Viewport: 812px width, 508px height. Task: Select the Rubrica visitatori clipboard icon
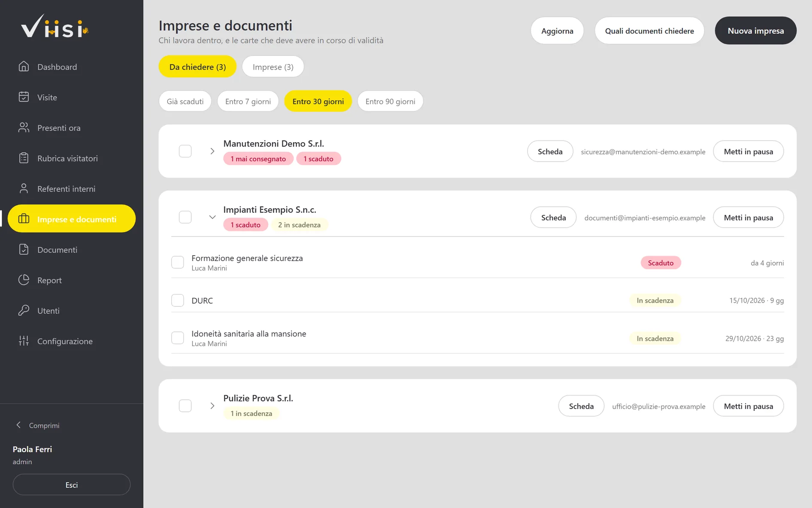tap(24, 158)
